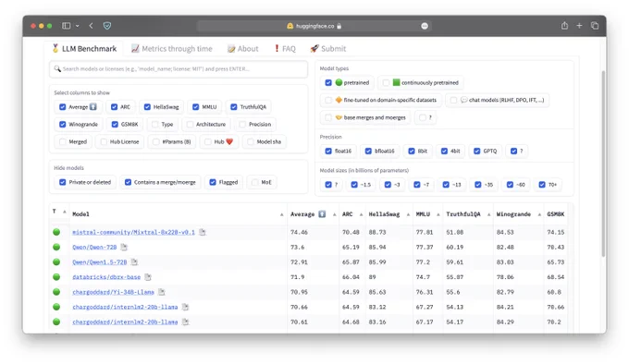
Task: Sort by the Model column arrow
Action: [x=281, y=214]
